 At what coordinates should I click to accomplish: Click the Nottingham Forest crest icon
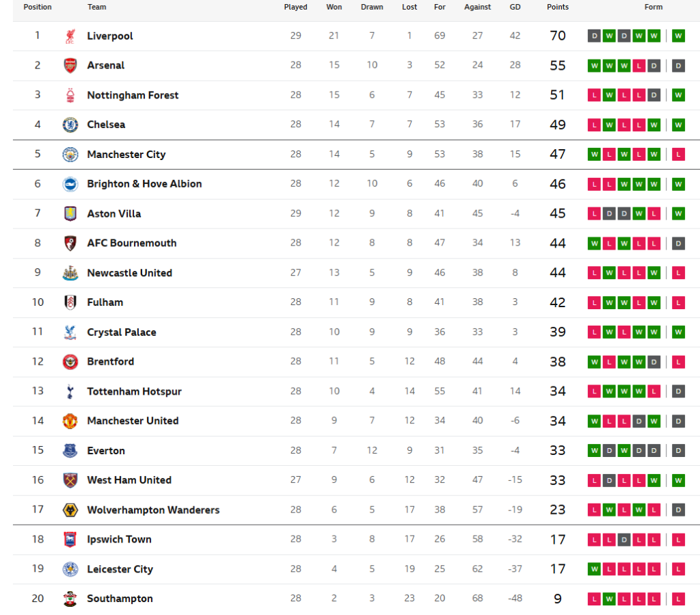point(70,95)
